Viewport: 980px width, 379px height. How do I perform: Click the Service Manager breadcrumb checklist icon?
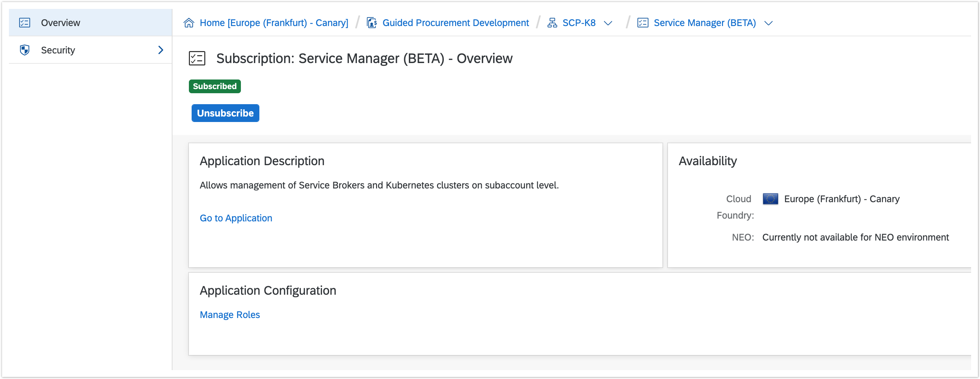click(x=643, y=23)
